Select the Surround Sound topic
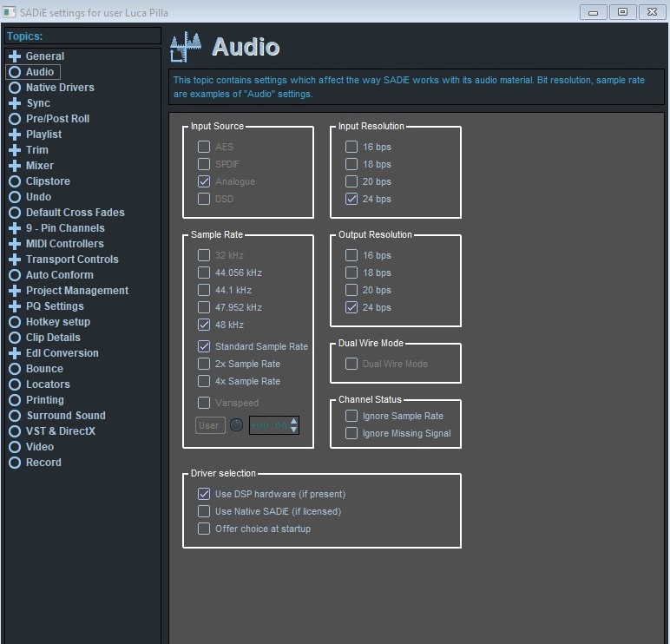 click(x=66, y=416)
